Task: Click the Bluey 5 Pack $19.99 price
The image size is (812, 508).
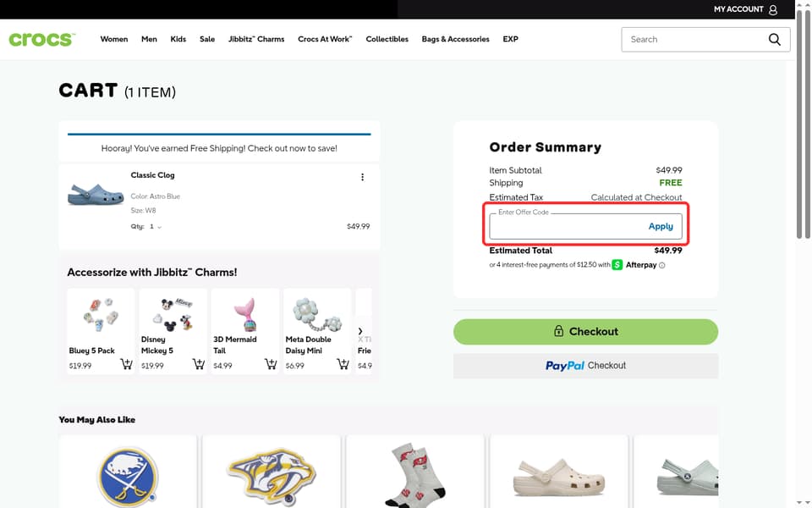Action: (x=80, y=366)
